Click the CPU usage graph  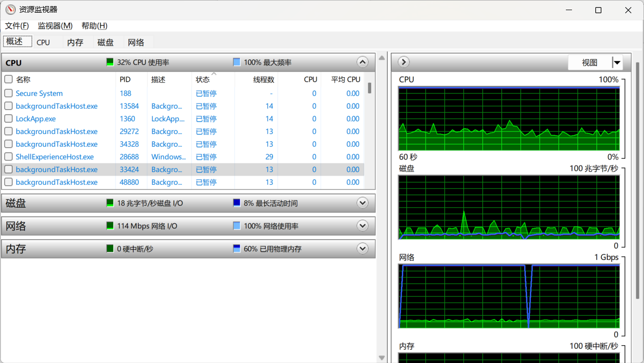(x=509, y=118)
